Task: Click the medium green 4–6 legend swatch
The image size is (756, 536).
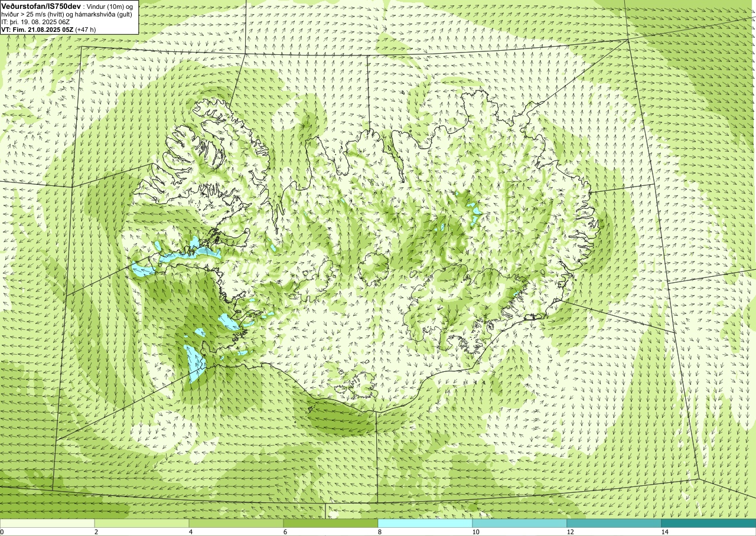Action: click(x=236, y=523)
